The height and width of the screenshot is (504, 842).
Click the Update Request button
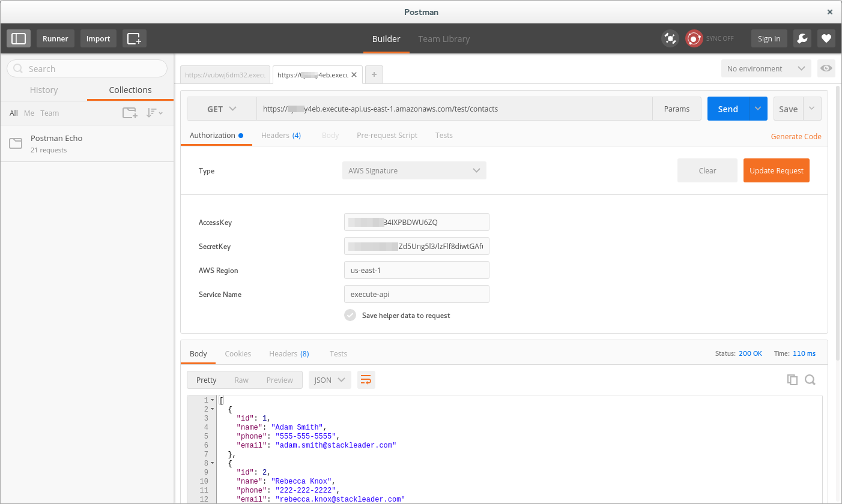click(x=777, y=170)
